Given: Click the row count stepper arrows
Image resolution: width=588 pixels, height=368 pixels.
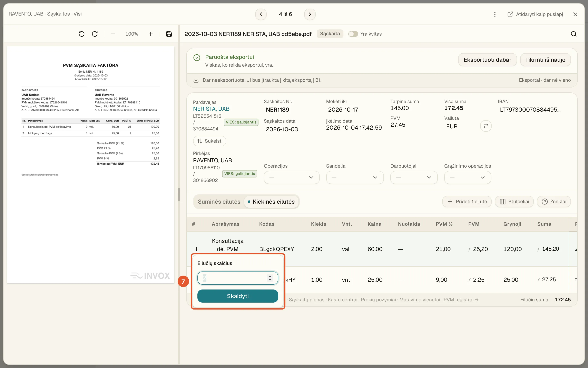Looking at the screenshot, I should pos(270,278).
